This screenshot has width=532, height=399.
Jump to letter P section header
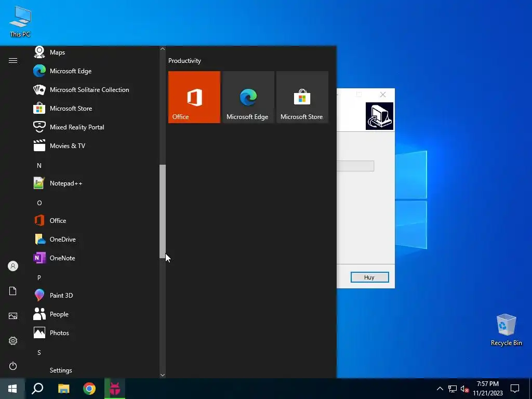coord(39,277)
